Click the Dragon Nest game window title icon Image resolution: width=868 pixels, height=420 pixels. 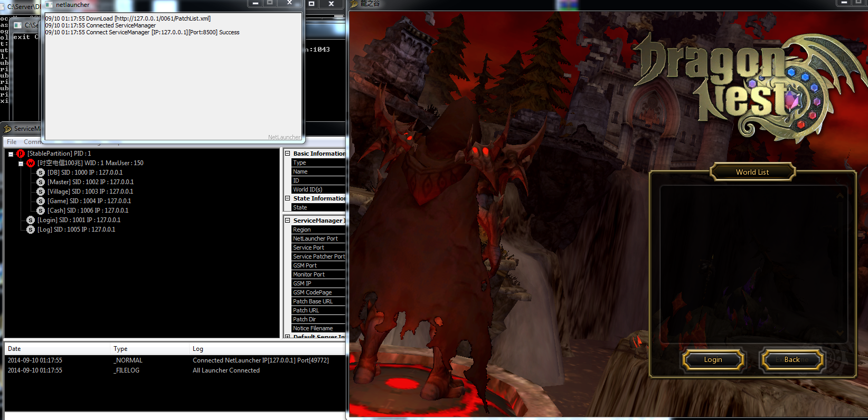tap(354, 4)
